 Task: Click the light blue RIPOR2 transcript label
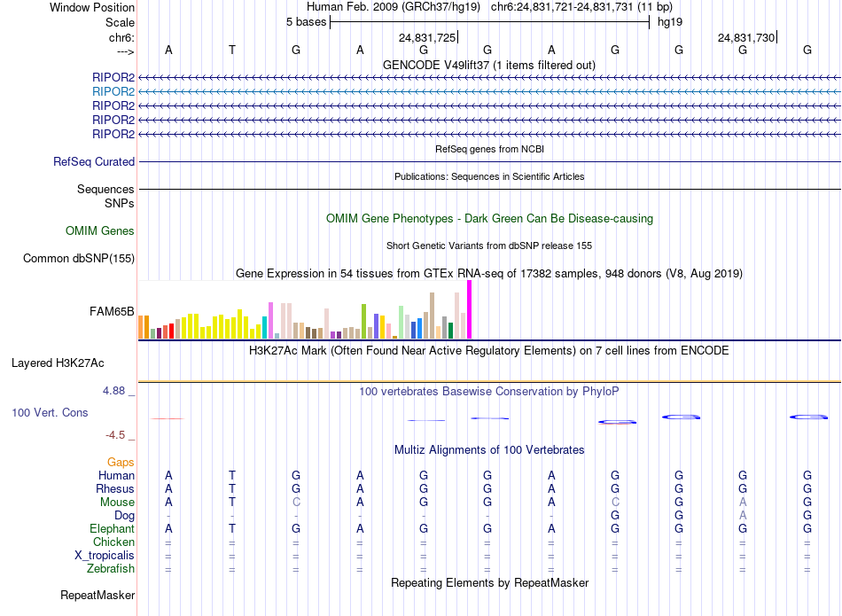click(x=113, y=91)
